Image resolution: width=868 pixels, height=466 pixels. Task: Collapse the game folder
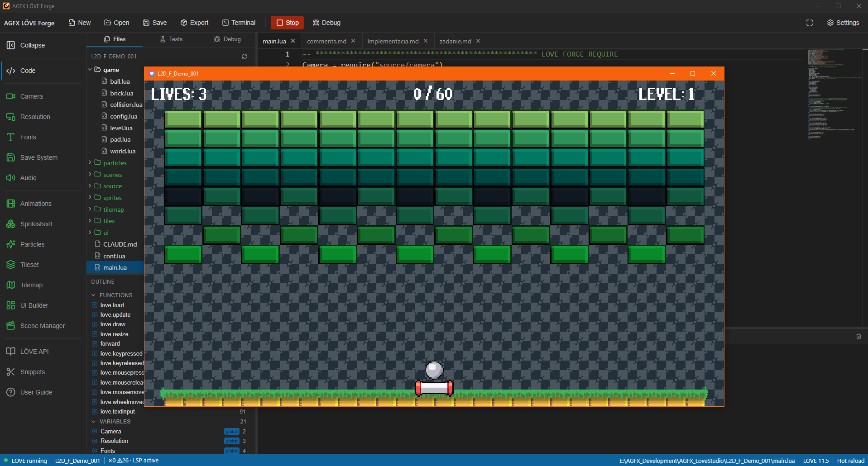coord(90,70)
